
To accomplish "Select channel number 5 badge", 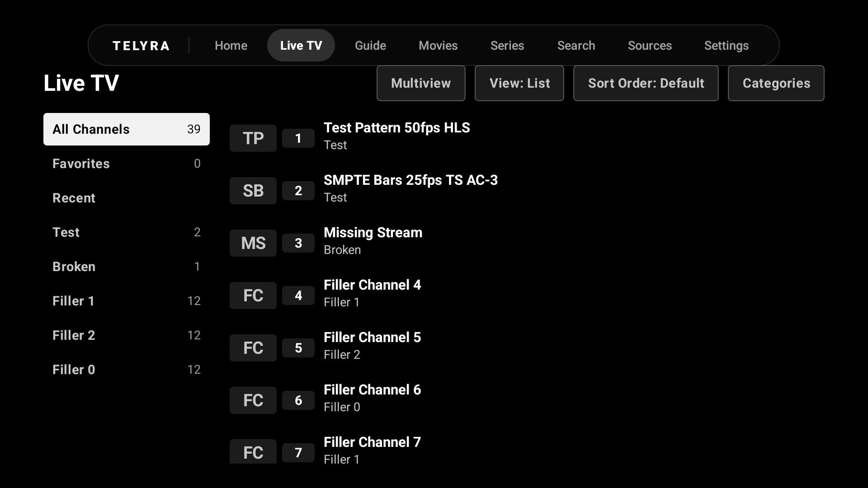I will (298, 348).
